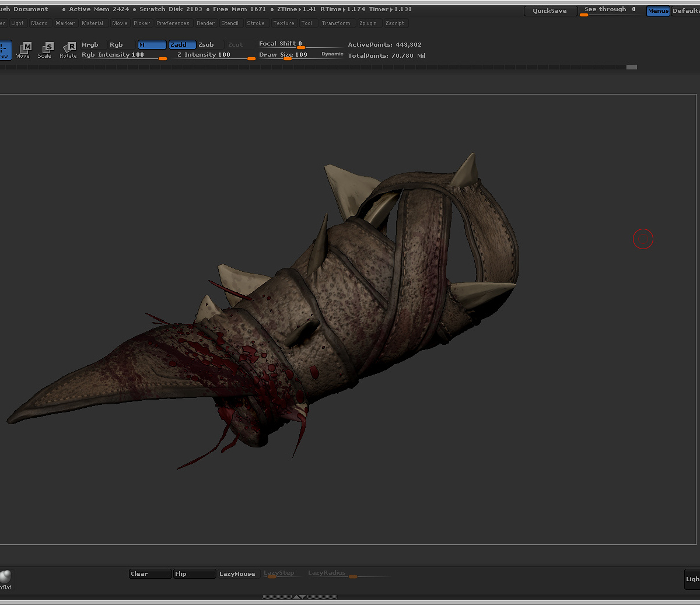
Task: Click the Clear button
Action: [x=150, y=574]
